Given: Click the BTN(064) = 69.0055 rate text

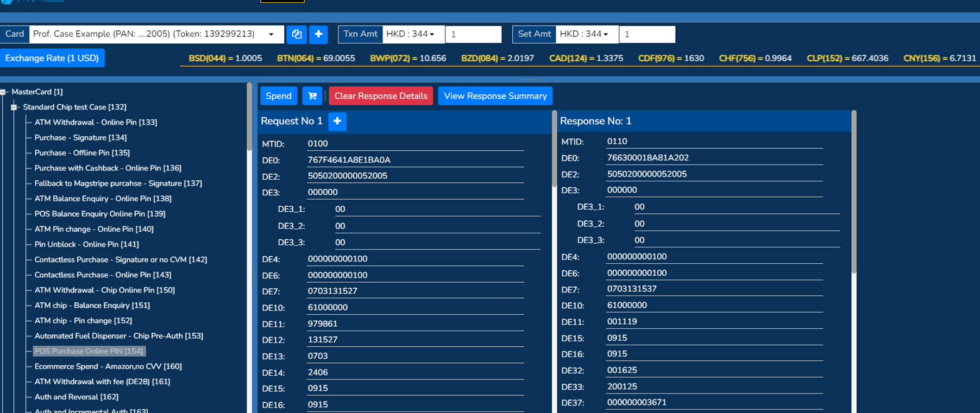Looking at the screenshot, I should 316,58.
